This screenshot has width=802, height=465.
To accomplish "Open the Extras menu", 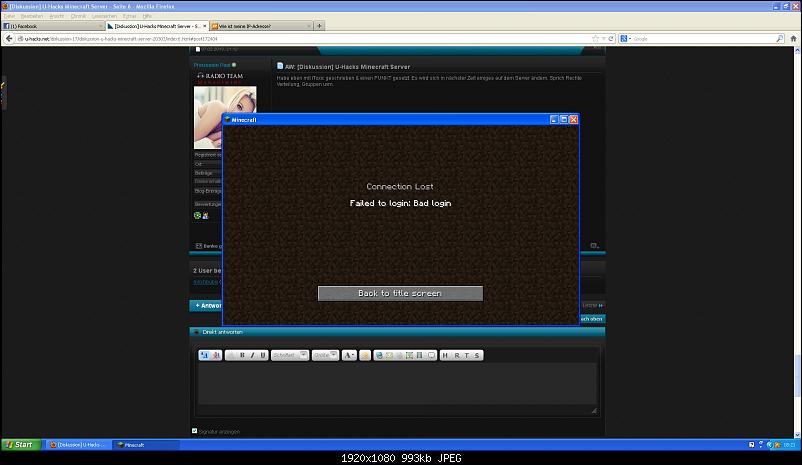I will coord(129,16).
